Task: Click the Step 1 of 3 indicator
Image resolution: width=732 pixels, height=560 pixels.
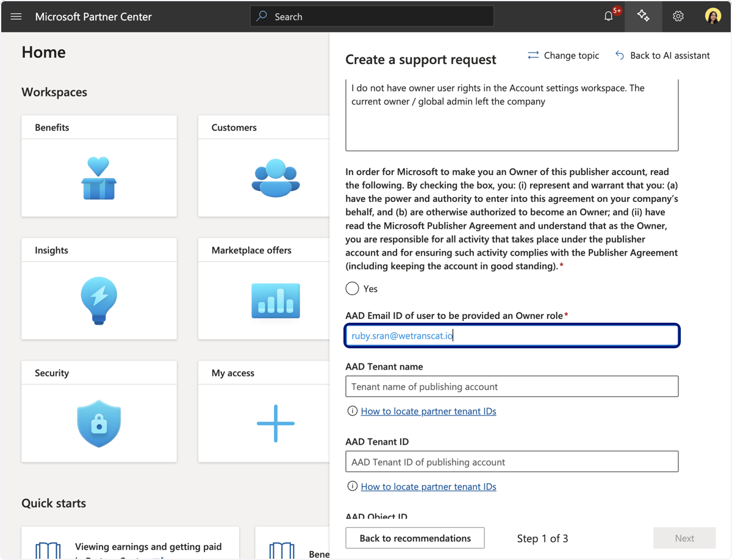Action: 542,538
